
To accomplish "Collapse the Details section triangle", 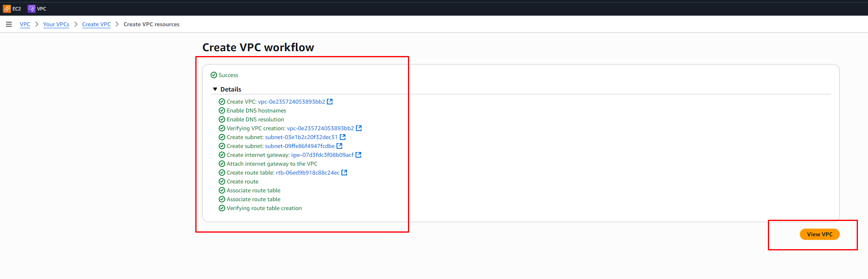I will [x=215, y=89].
